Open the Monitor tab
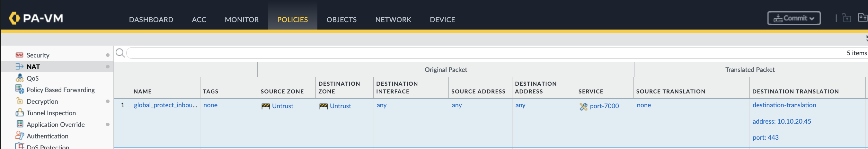Image resolution: width=868 pixels, height=149 pixels. [x=242, y=20]
